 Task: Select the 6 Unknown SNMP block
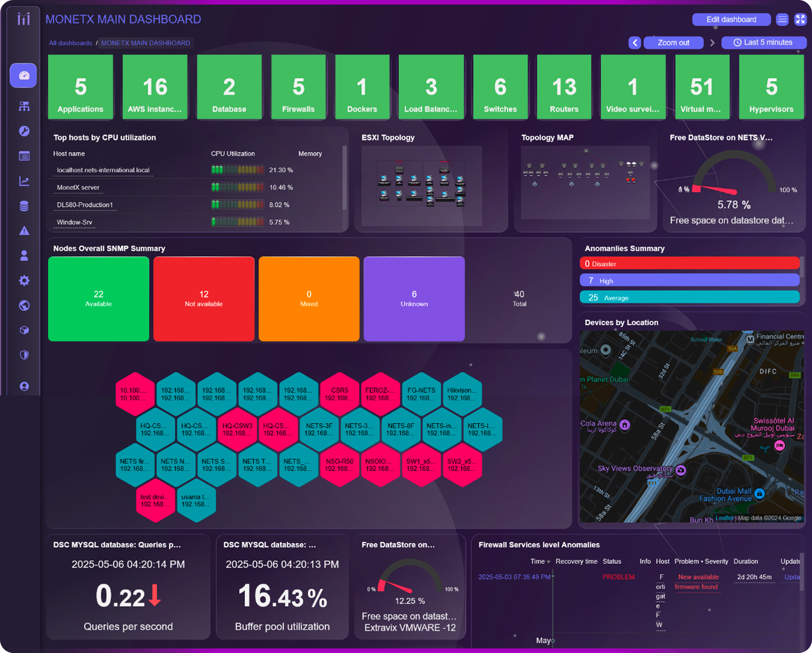click(414, 299)
